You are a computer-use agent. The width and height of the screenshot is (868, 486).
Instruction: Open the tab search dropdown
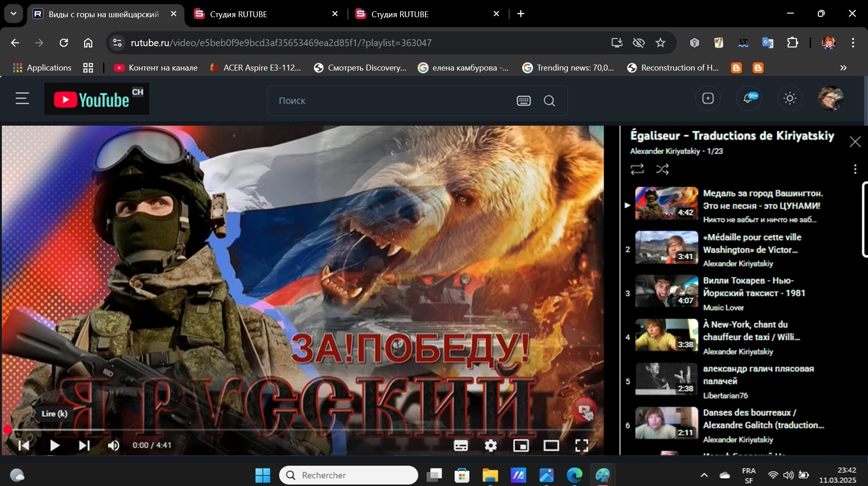14,14
